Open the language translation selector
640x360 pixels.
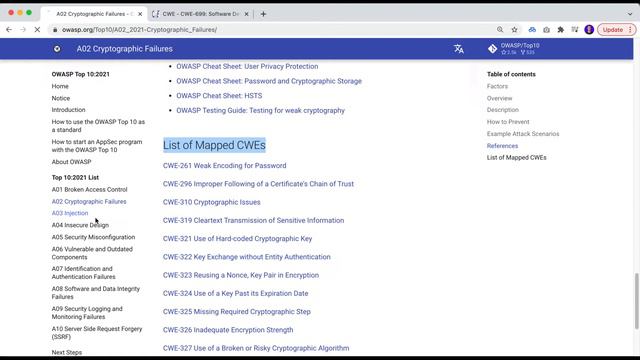(459, 49)
